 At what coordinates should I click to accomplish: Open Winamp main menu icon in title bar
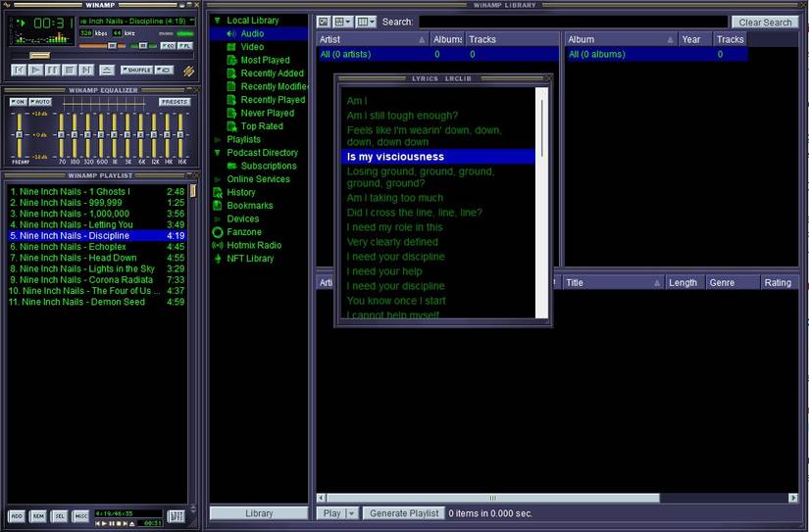pyautogui.click(x=6, y=5)
